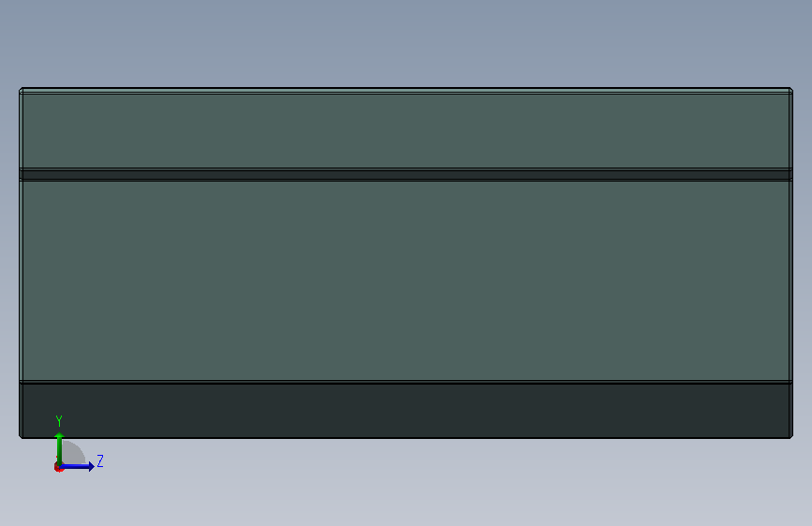Click the top-left chamfered corner of model
The height and width of the screenshot is (526, 812).
pyautogui.click(x=21, y=91)
